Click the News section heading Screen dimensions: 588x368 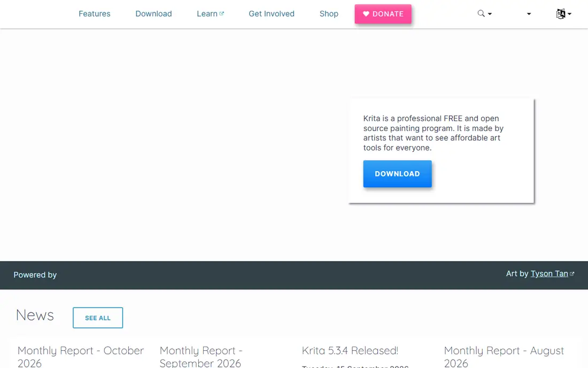tap(35, 315)
